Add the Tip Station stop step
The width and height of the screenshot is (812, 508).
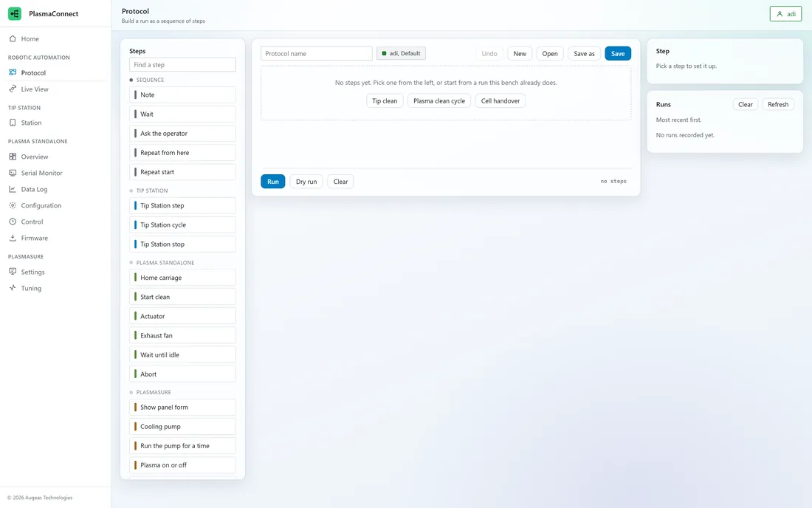point(182,244)
